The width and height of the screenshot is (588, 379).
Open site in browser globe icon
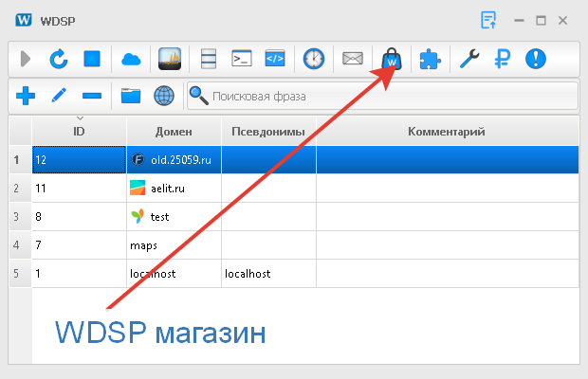164,96
